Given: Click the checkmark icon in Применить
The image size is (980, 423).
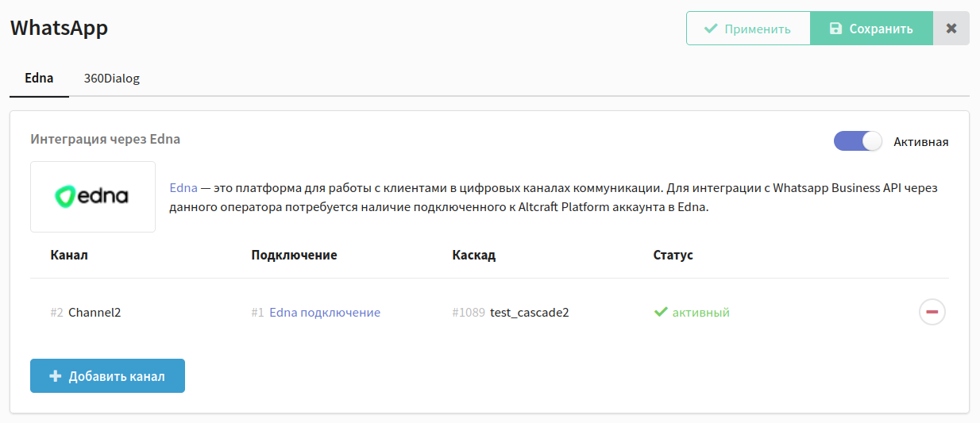Looking at the screenshot, I should [x=711, y=29].
